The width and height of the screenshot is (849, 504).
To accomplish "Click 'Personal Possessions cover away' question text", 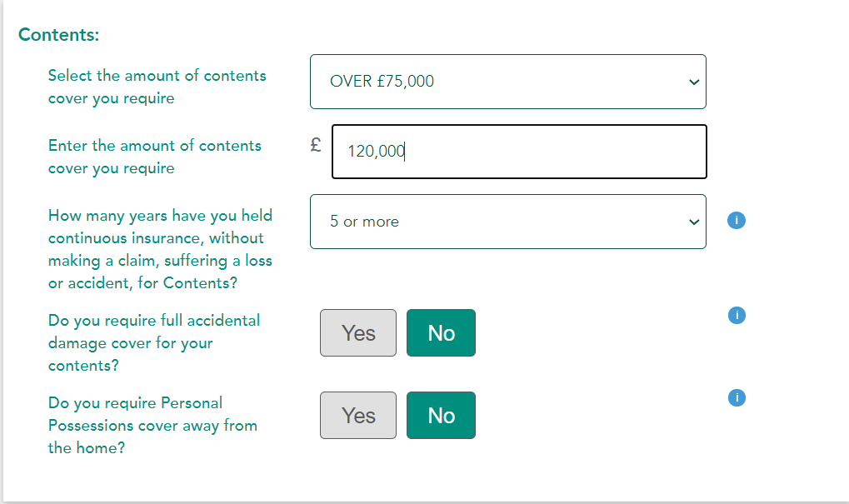I will click(x=152, y=426).
